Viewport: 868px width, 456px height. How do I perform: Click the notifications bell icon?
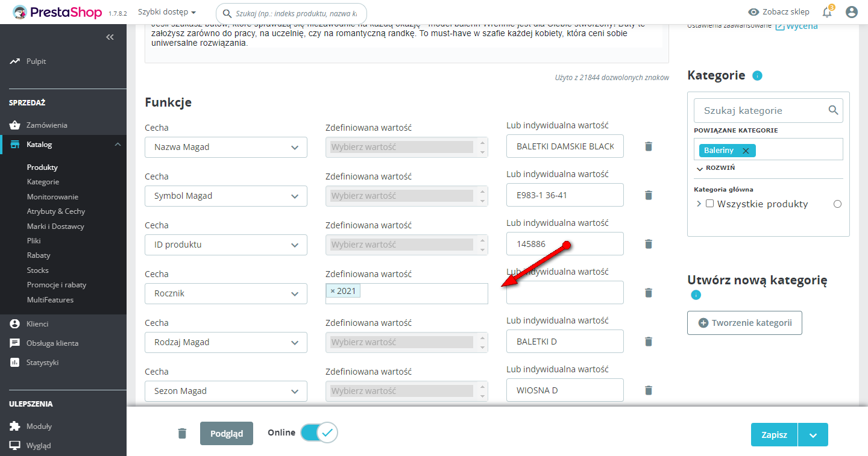click(x=827, y=12)
